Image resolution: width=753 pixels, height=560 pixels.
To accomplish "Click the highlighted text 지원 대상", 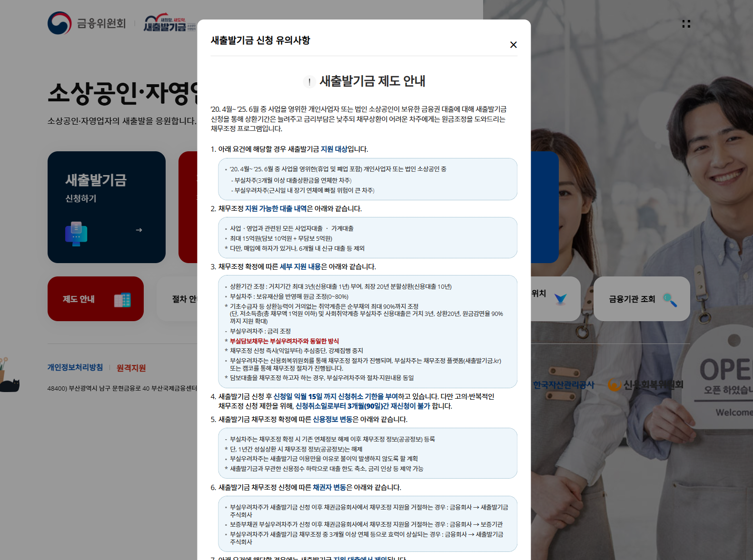I will pyautogui.click(x=334, y=149).
